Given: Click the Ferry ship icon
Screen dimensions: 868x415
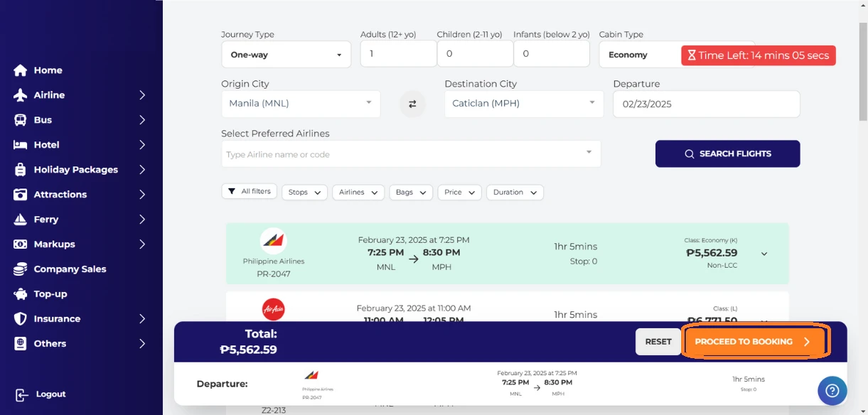Looking at the screenshot, I should (x=20, y=220).
